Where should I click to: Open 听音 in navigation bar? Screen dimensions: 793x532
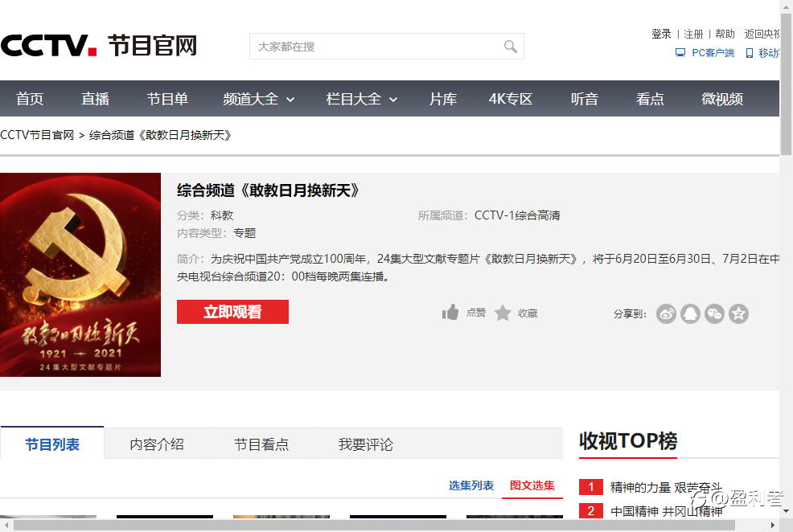click(x=585, y=99)
